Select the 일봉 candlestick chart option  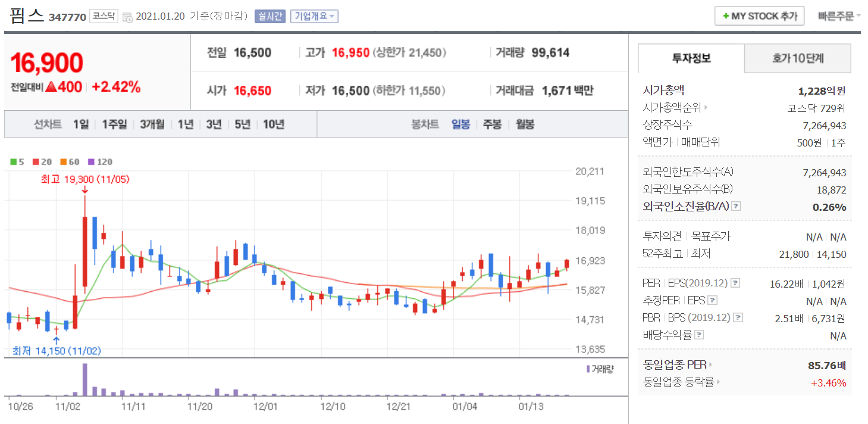click(x=460, y=124)
